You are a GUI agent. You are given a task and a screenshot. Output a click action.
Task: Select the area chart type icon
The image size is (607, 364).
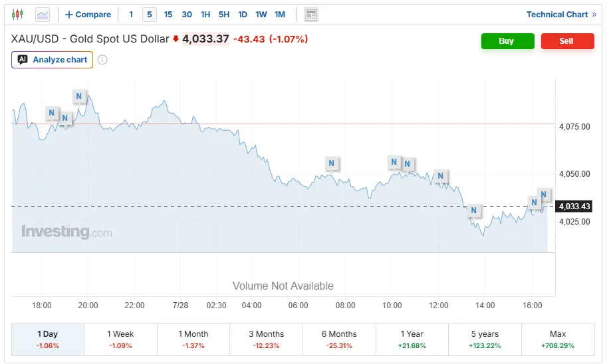(x=43, y=15)
